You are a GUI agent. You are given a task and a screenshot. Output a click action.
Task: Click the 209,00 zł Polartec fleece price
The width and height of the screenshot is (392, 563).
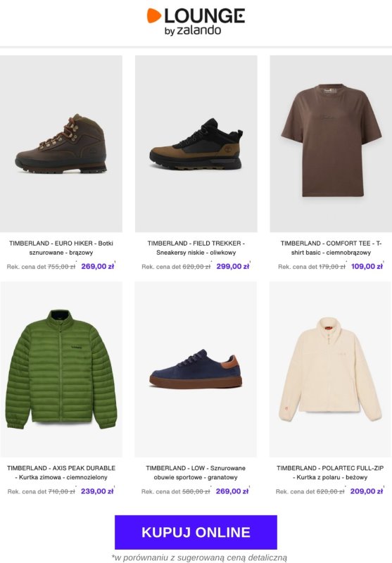[x=367, y=491]
